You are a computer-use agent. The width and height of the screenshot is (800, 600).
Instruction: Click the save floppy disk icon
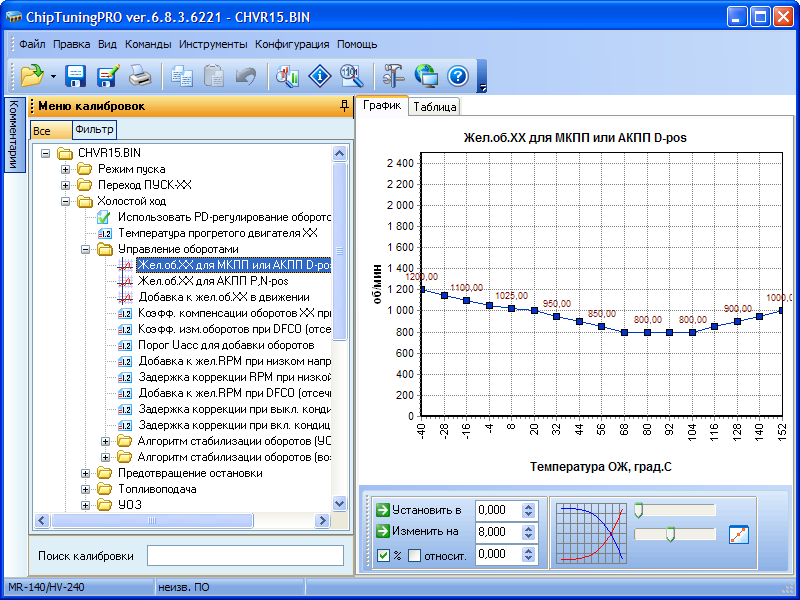click(76, 76)
